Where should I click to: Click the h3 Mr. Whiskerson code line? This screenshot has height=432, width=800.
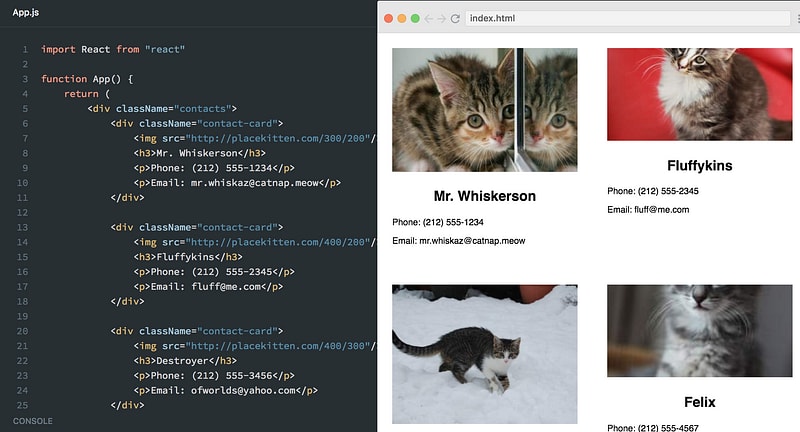tap(199, 153)
